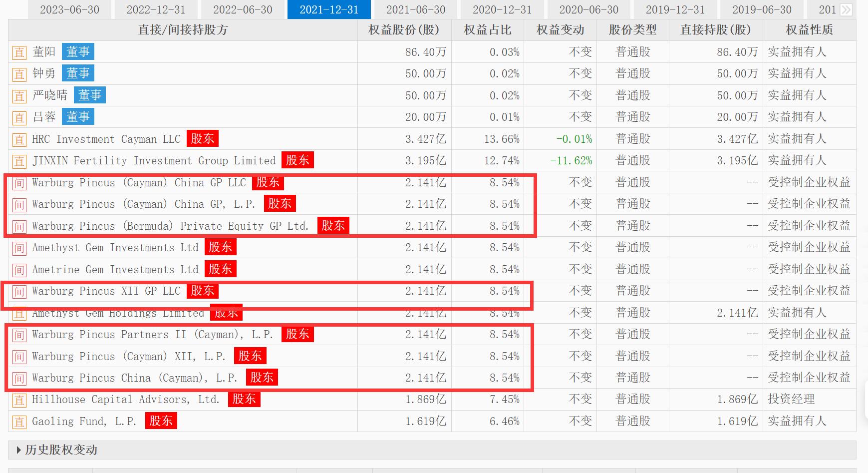868x473 pixels.
Task: Click the 直 icon beside 董阳
Action: point(19,52)
